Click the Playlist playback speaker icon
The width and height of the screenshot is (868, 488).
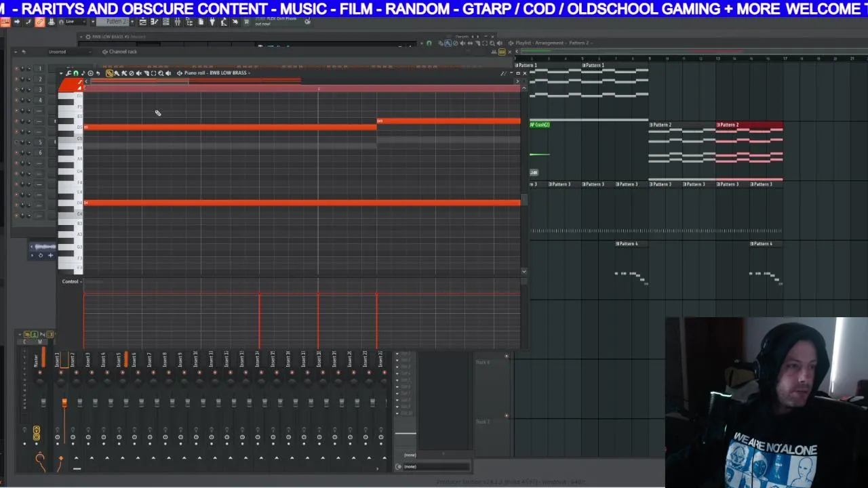(x=500, y=43)
